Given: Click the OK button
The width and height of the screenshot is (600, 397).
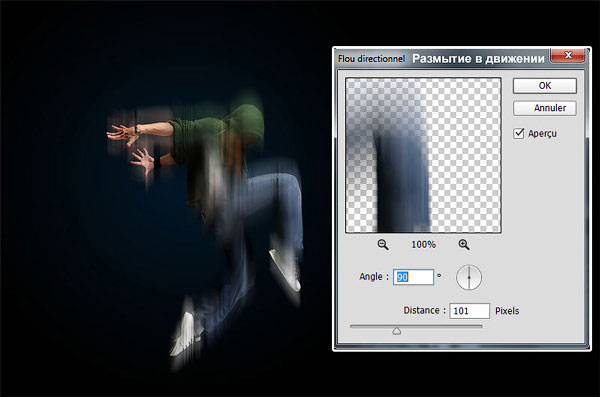Looking at the screenshot, I should [545, 86].
